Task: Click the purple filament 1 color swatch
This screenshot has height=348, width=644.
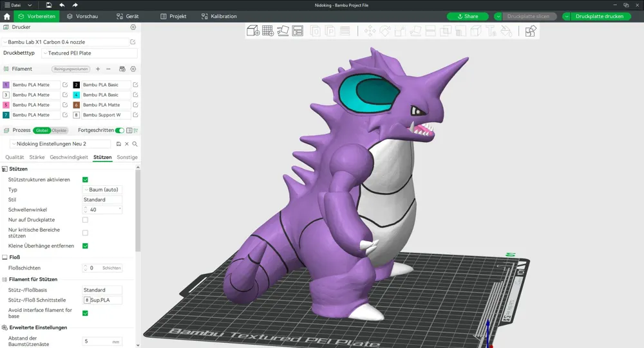Action: 6,85
